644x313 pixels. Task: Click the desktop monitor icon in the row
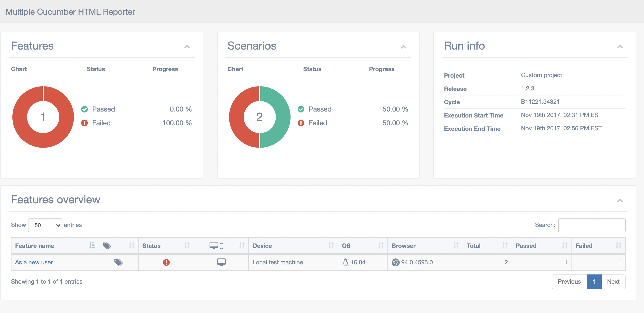pyautogui.click(x=221, y=262)
